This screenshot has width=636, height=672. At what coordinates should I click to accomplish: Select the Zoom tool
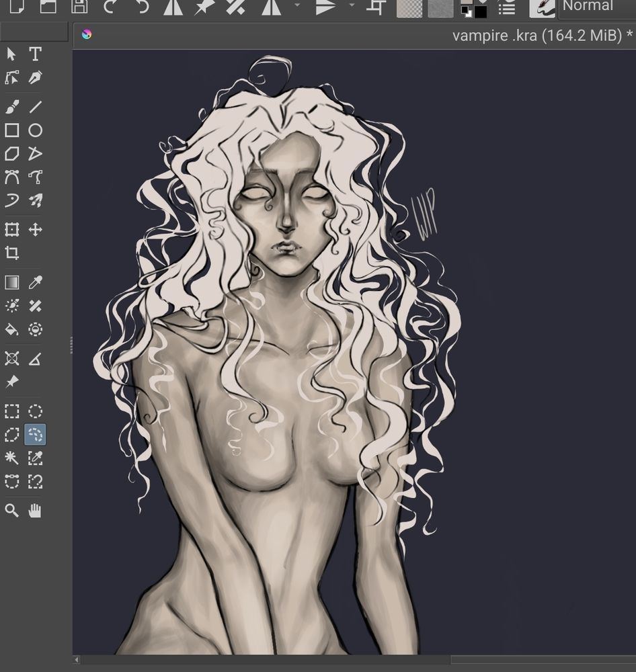[11, 511]
